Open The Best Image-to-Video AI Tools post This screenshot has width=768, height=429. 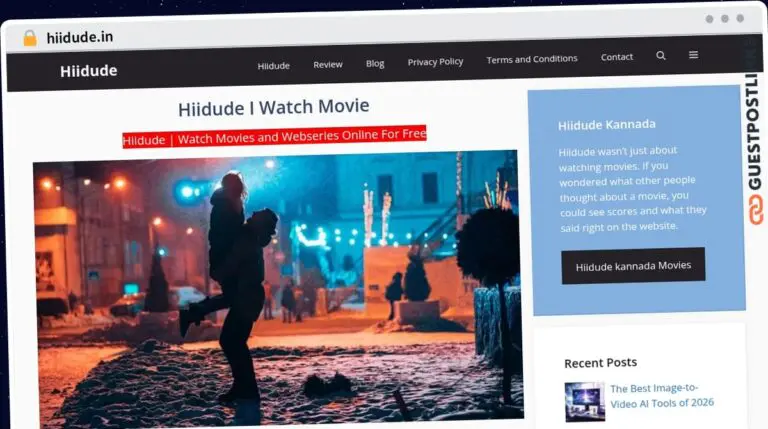(662, 396)
